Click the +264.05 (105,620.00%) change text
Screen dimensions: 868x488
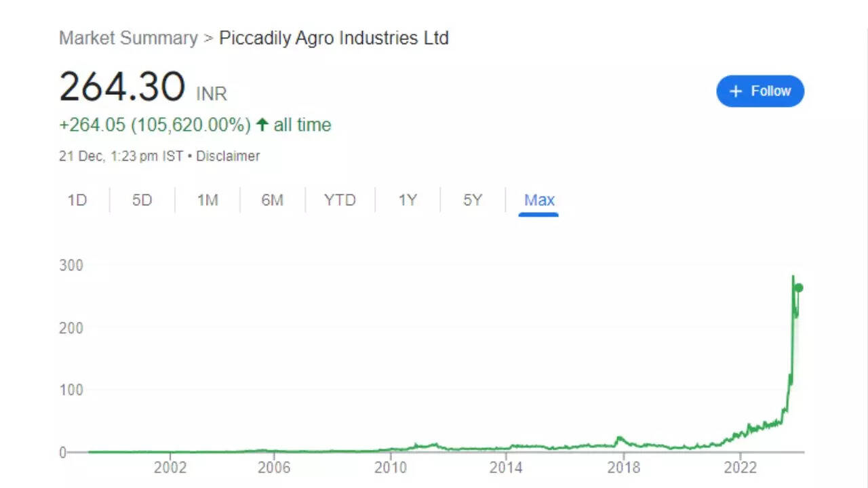tap(155, 125)
